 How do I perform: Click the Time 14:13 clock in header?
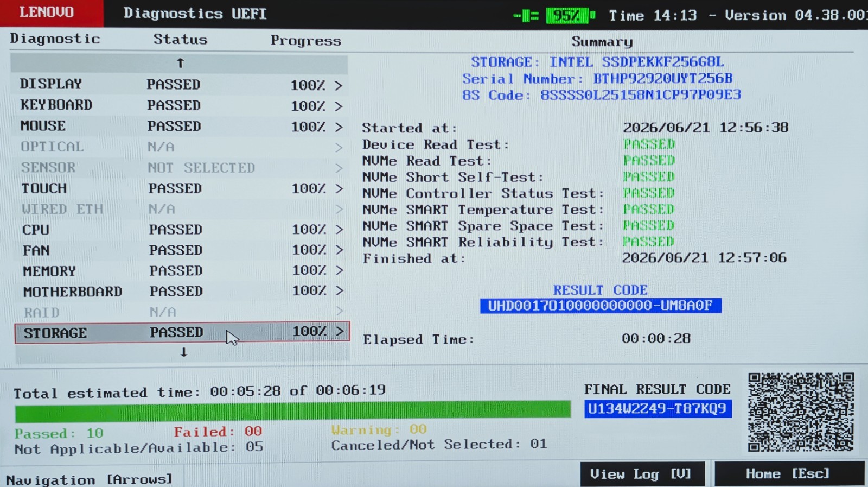653,15
